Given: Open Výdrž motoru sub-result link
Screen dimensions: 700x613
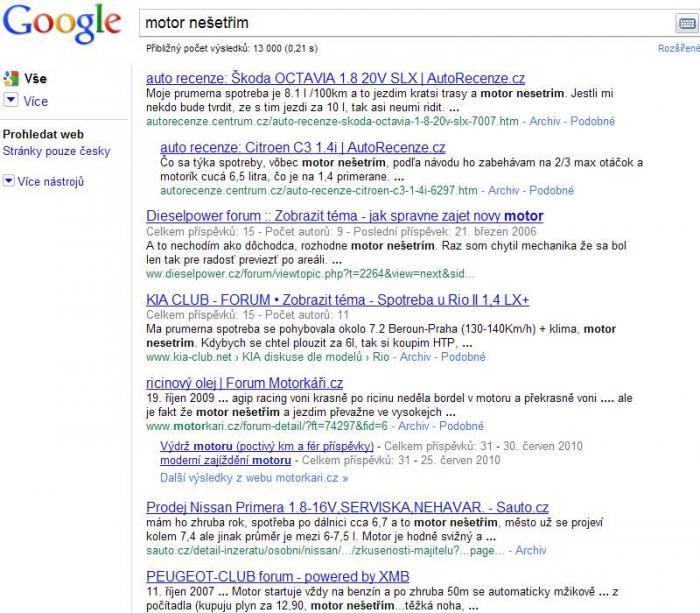Looking at the screenshot, I should 267,446.
